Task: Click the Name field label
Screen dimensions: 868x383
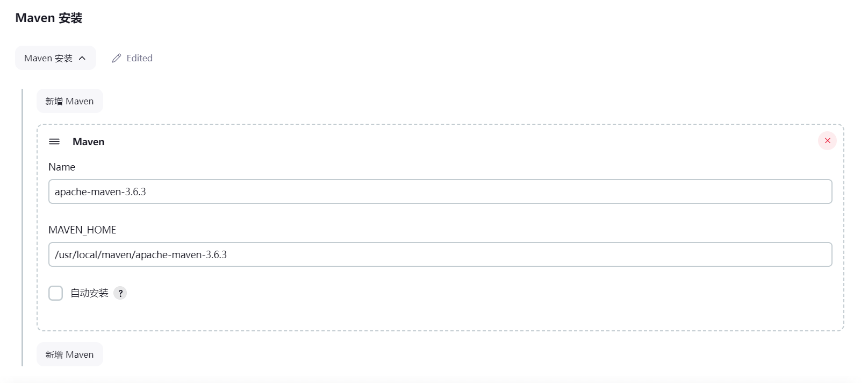Action: point(62,167)
